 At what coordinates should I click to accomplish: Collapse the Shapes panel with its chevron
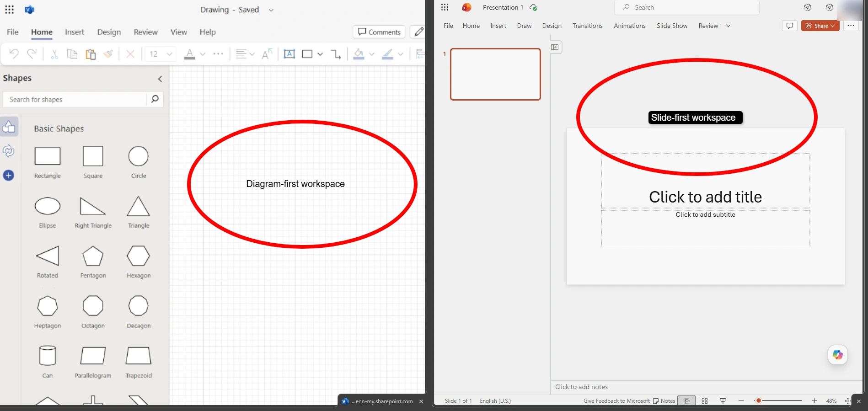[160, 79]
